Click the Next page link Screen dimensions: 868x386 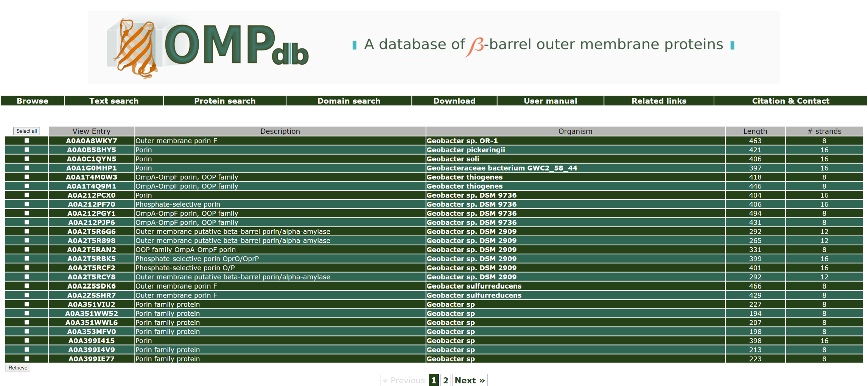tap(470, 380)
